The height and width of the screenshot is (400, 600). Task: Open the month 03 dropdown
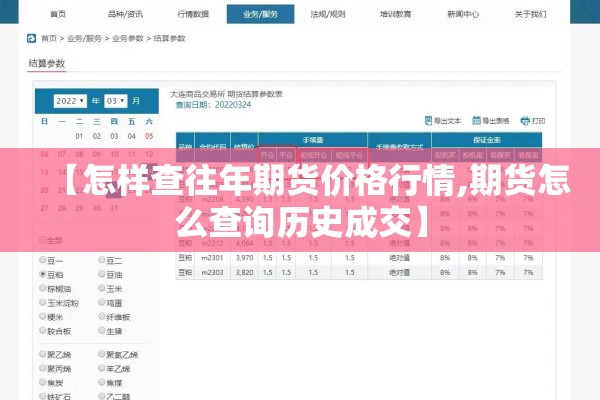116,101
